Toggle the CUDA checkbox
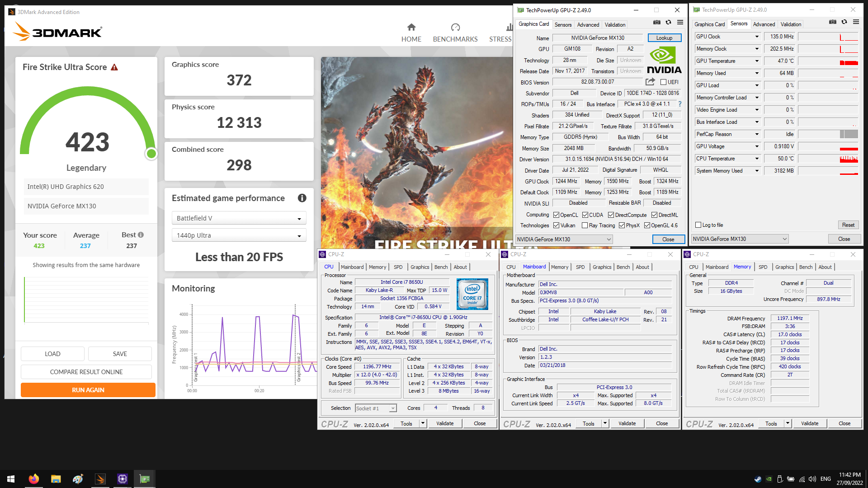868x488 pixels. 585,215
